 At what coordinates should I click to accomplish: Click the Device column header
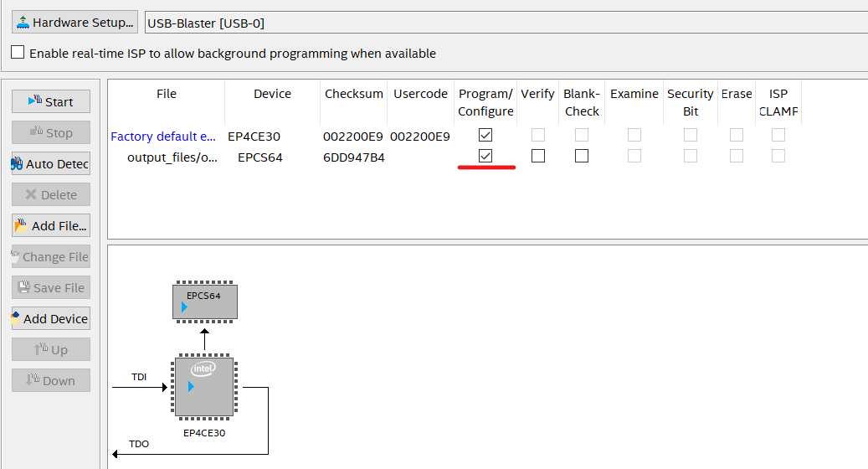(272, 94)
